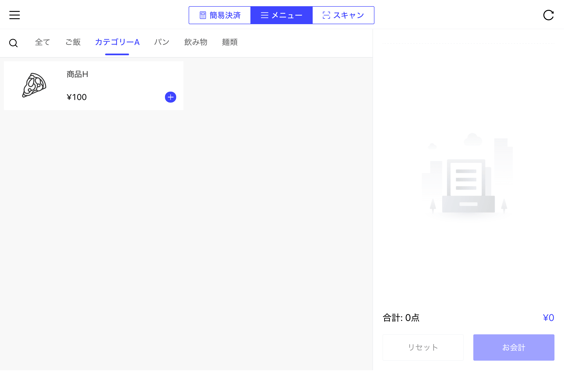The height and width of the screenshot is (375, 565).
Task: Click the 商品H product name
Action: click(x=77, y=74)
